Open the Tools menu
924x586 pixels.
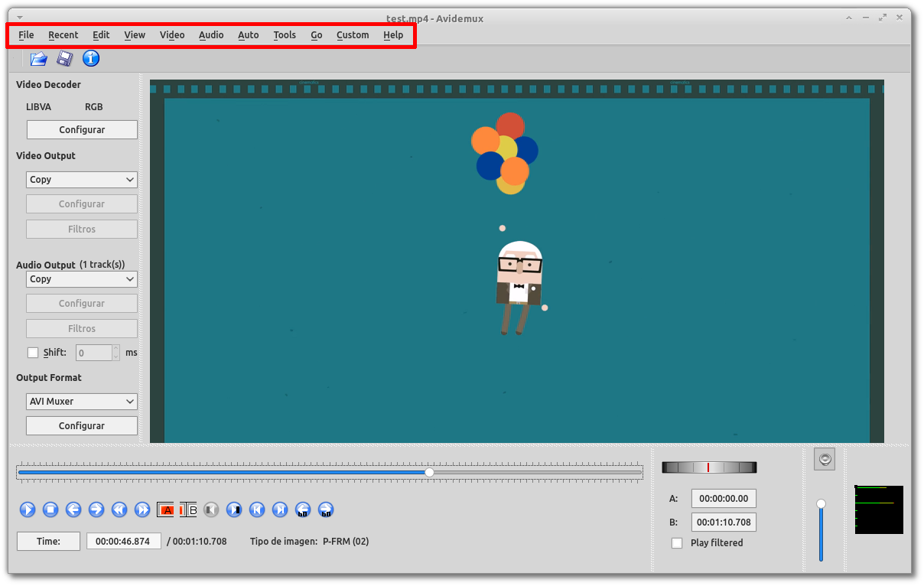(x=285, y=35)
